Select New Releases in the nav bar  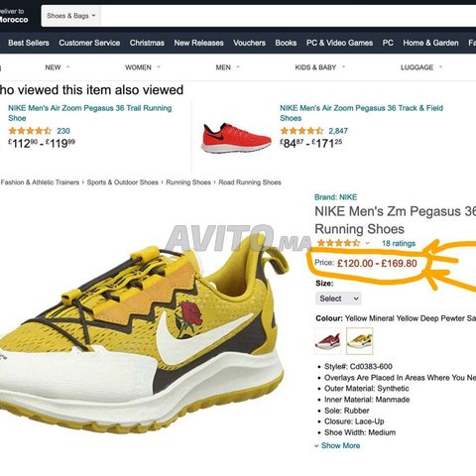point(198,43)
